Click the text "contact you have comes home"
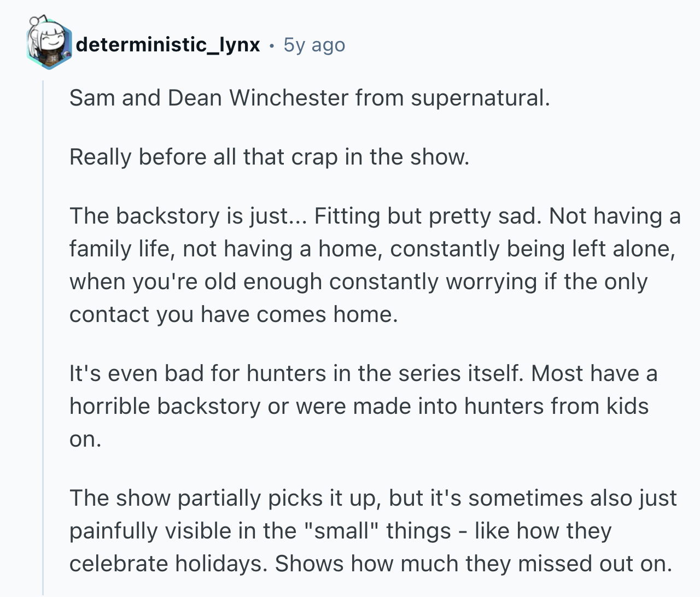Viewport: 700px width, 597px height. (233, 314)
